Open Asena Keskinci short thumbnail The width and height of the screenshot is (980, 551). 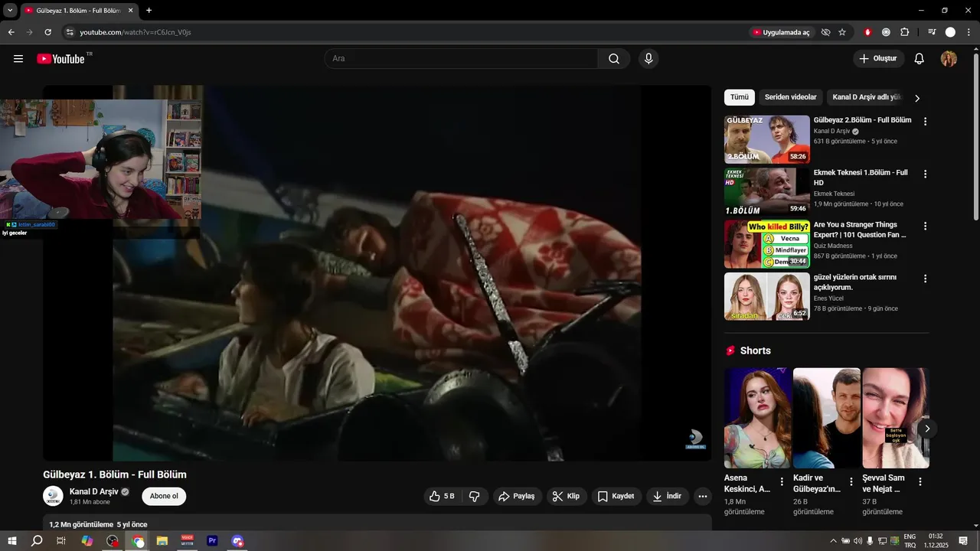click(758, 418)
